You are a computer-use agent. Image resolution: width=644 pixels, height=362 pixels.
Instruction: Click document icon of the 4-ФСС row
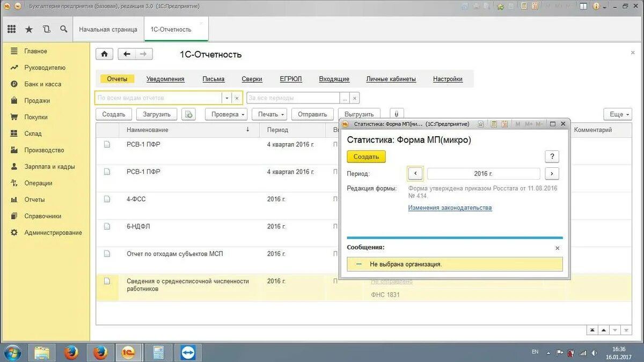point(107,199)
